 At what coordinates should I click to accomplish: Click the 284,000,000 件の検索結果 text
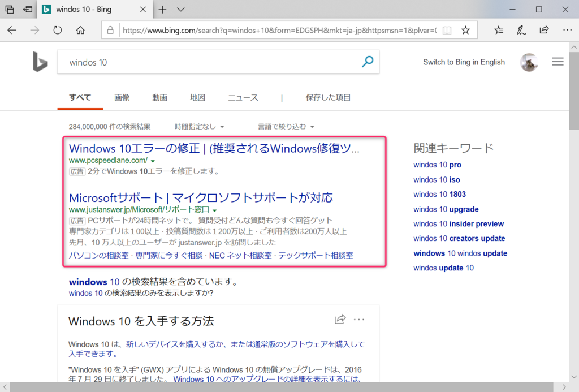coord(110,127)
